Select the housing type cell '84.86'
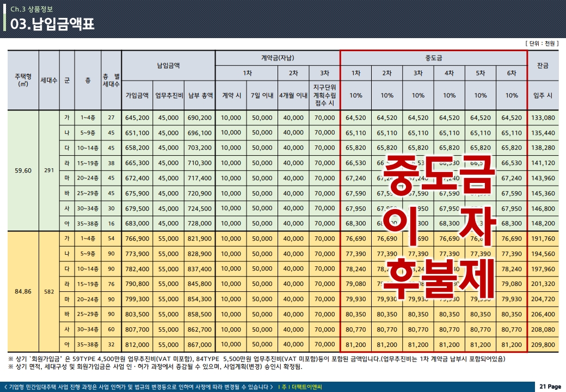 click(x=23, y=291)
